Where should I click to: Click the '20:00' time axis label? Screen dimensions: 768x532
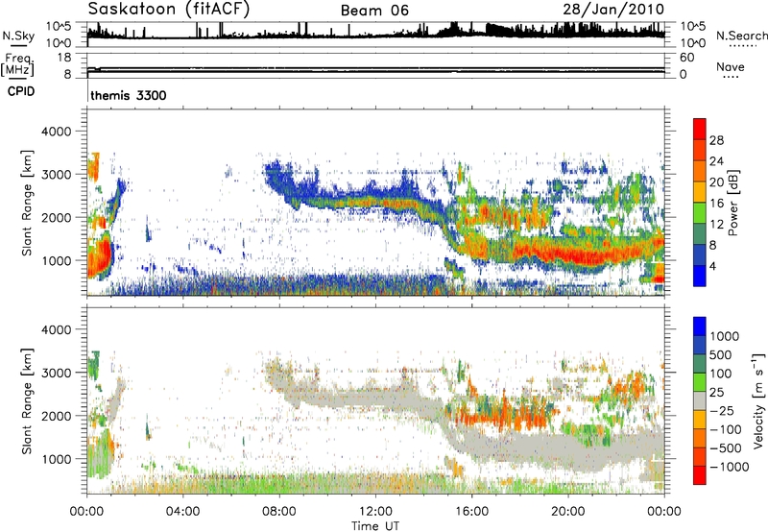(x=568, y=512)
